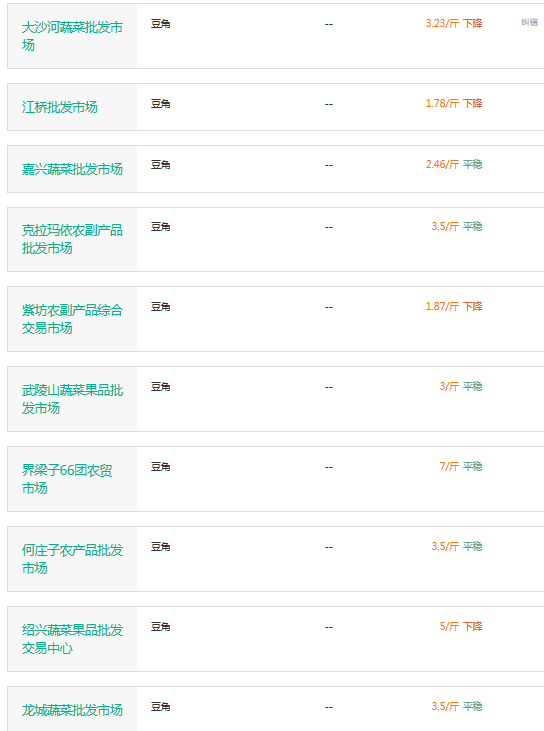Click the 纠错 link in the first row
This screenshot has height=731, width=544.
coord(529,22)
